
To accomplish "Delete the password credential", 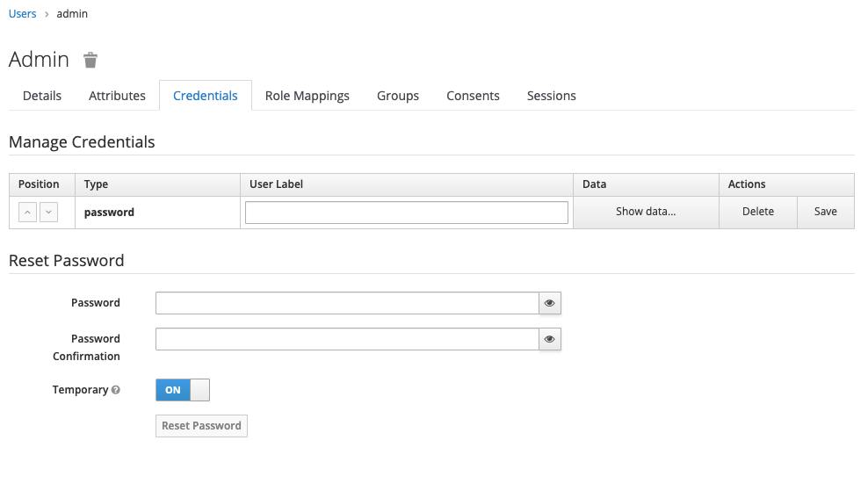I will (x=757, y=212).
